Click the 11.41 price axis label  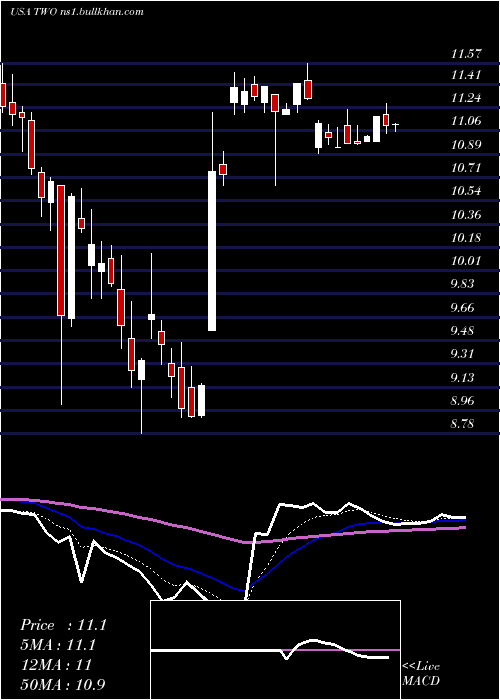click(466, 75)
